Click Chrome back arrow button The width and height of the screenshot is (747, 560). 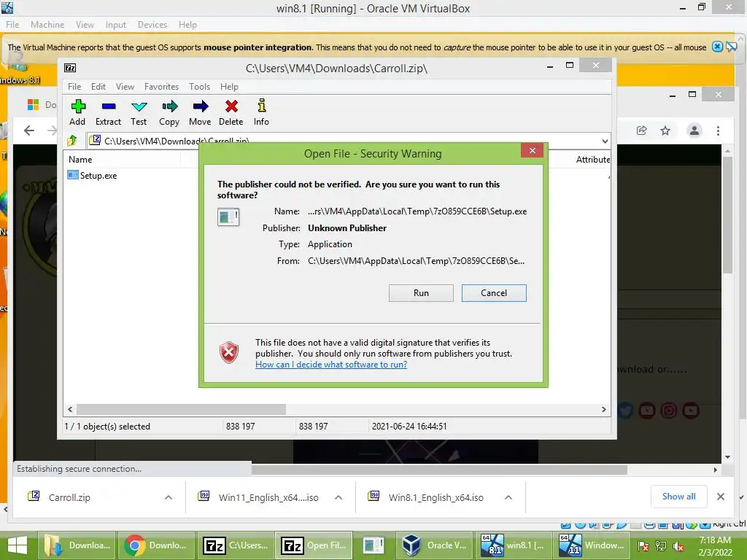pos(29,131)
